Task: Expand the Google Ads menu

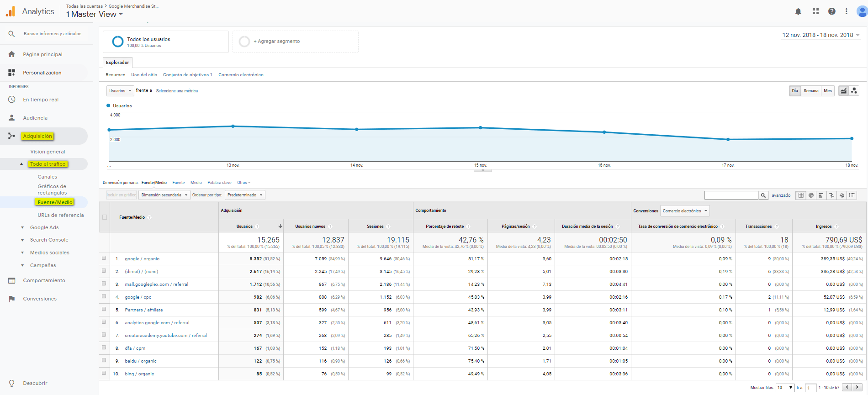Action: pyautogui.click(x=44, y=227)
